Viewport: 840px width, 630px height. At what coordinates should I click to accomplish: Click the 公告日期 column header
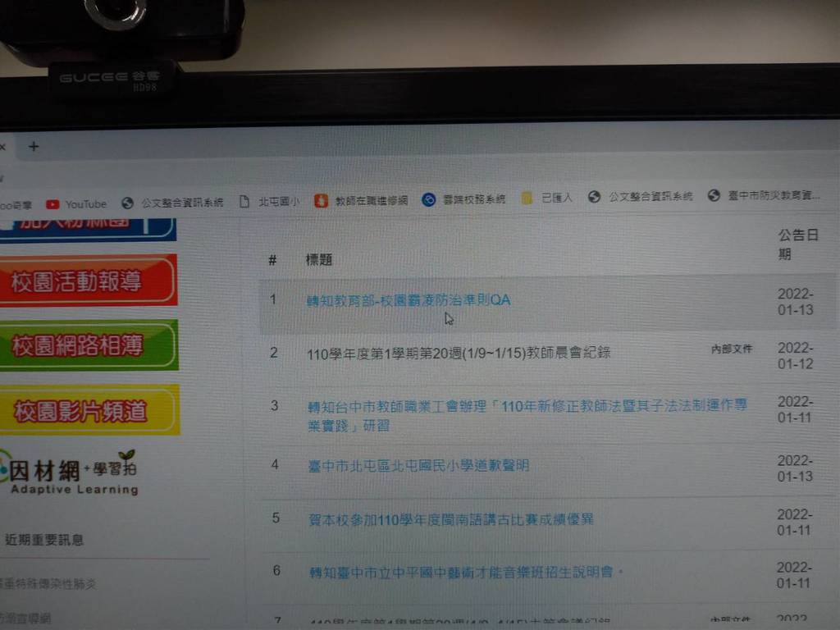tap(797, 244)
